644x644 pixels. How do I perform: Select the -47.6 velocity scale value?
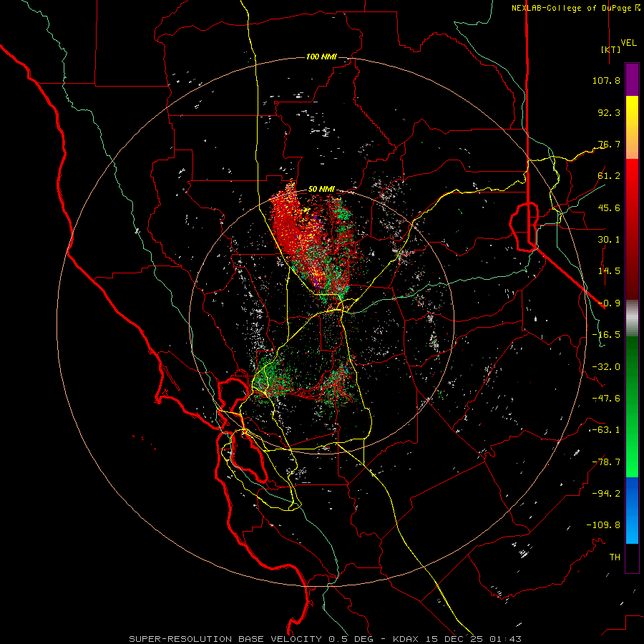(x=606, y=399)
